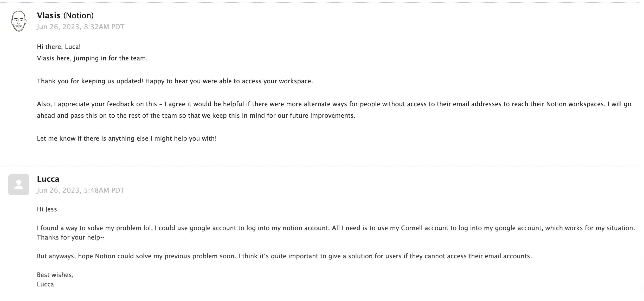This screenshot has width=644, height=301.
Task: Click the "I found a way to solve" line
Action: tap(336, 228)
